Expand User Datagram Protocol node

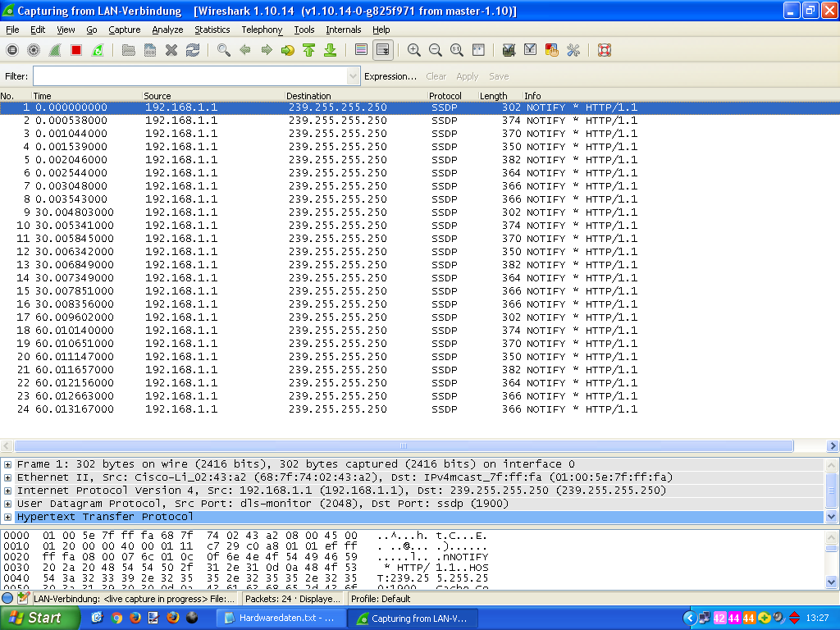click(7, 504)
